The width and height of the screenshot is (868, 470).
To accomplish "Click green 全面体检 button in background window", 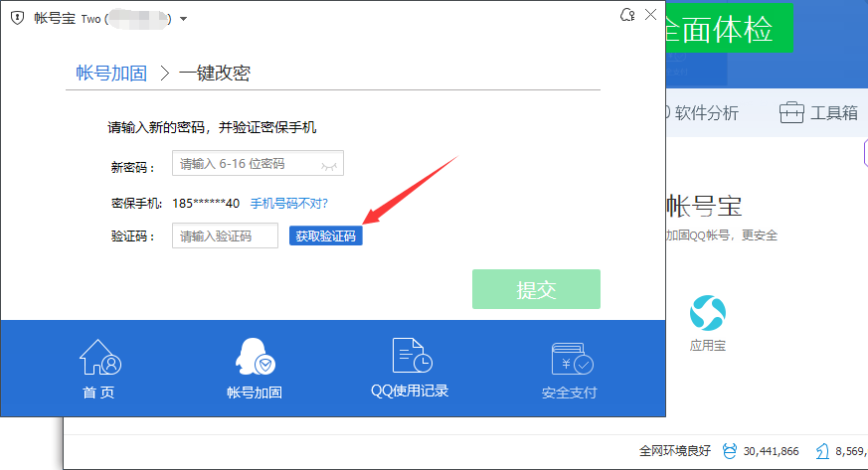I will [730, 28].
